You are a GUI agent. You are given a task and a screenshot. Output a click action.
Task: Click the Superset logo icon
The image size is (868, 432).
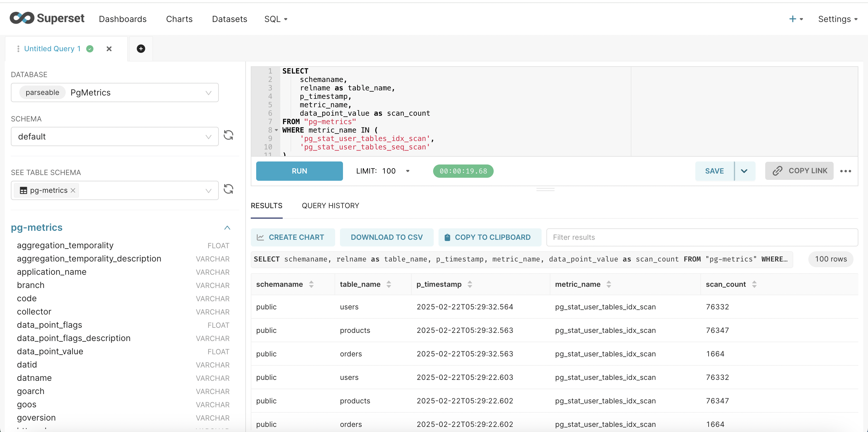(22, 18)
